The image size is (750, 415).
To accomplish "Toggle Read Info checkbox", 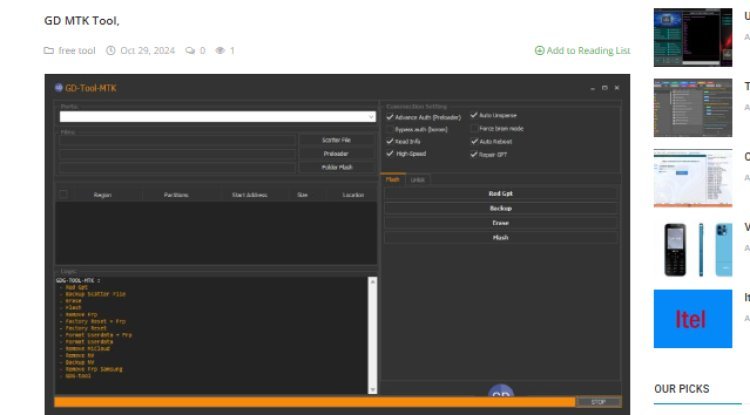I will (390, 141).
